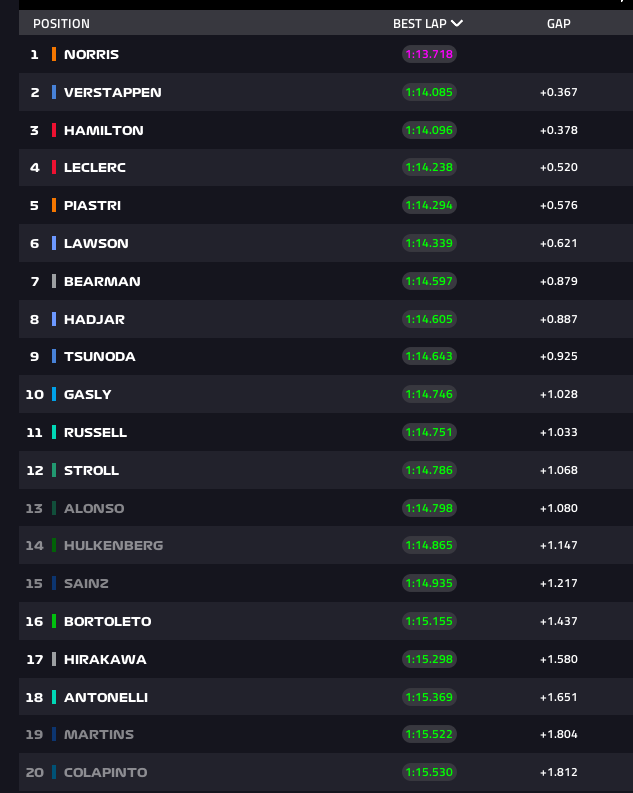Open driver VERSTAPPEN's row
The image size is (633, 793).
click(x=112, y=92)
